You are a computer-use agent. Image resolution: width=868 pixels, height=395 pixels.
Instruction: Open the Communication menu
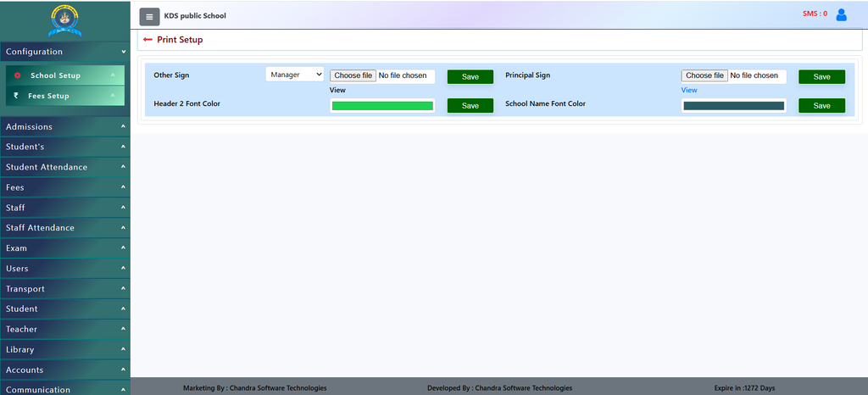click(64, 389)
